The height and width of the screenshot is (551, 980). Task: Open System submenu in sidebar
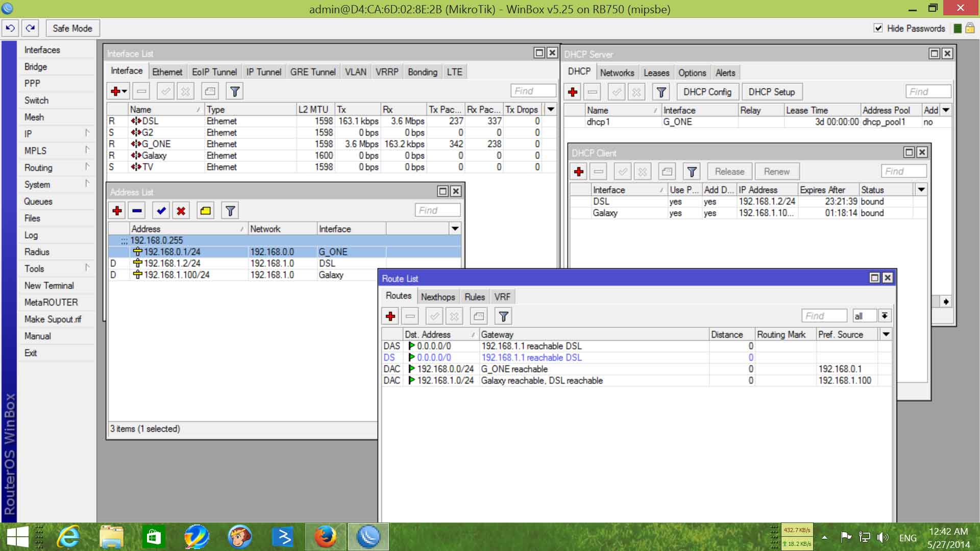57,184
